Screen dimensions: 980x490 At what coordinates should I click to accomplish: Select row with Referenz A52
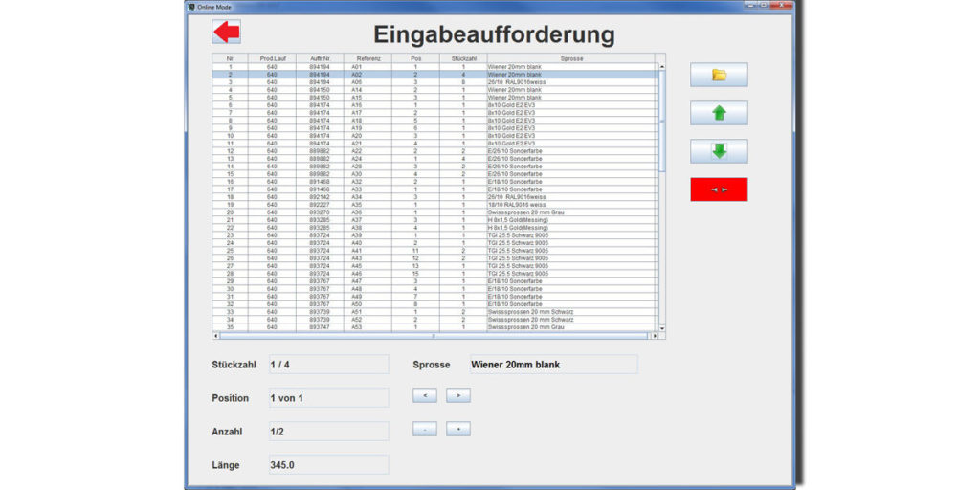[x=435, y=320]
